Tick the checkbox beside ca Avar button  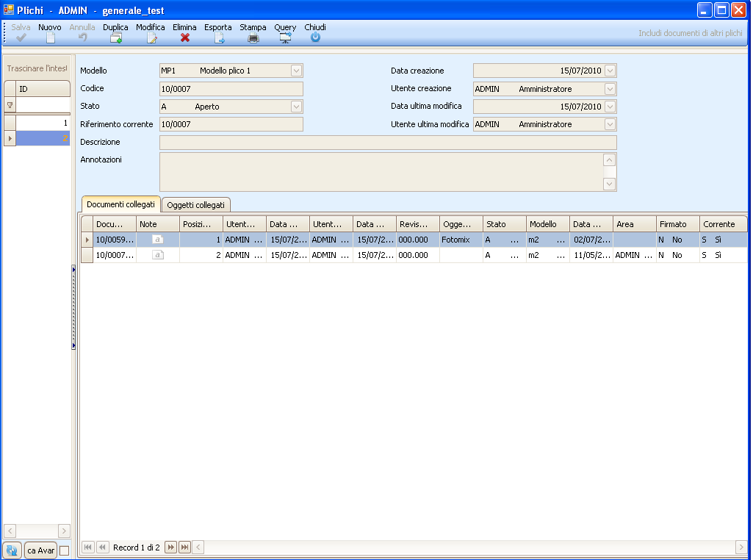click(x=64, y=550)
